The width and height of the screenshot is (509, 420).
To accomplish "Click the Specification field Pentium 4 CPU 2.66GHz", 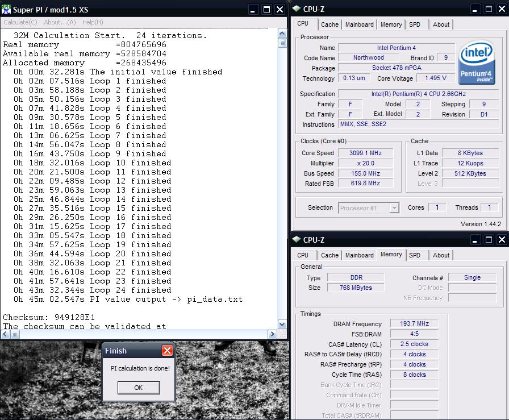I will [419, 94].
